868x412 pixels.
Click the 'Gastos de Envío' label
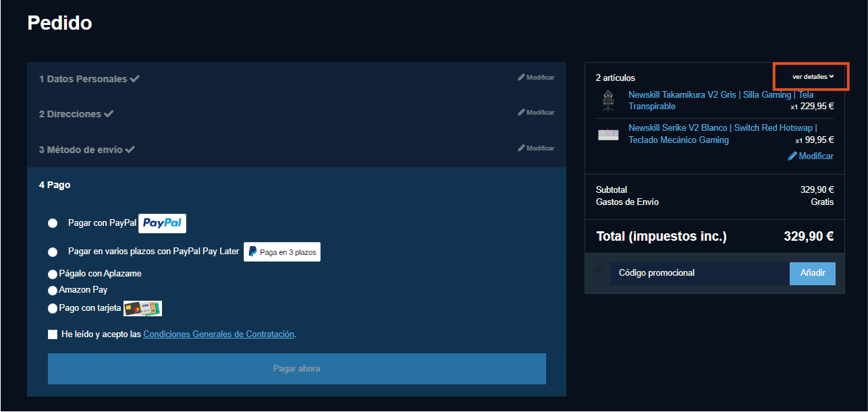628,202
